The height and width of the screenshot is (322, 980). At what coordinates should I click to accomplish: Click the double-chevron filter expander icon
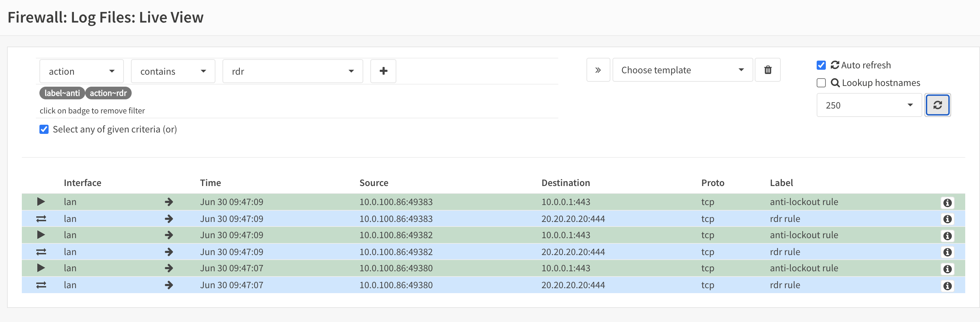click(598, 70)
